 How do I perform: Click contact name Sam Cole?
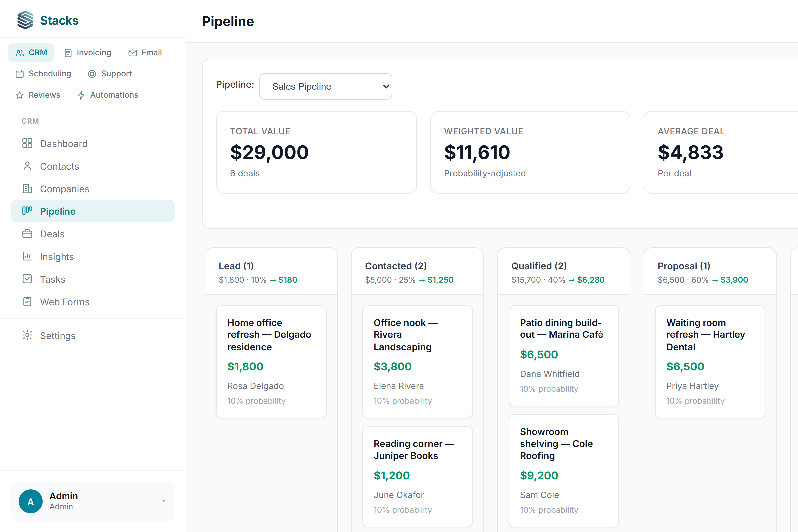pos(539,495)
